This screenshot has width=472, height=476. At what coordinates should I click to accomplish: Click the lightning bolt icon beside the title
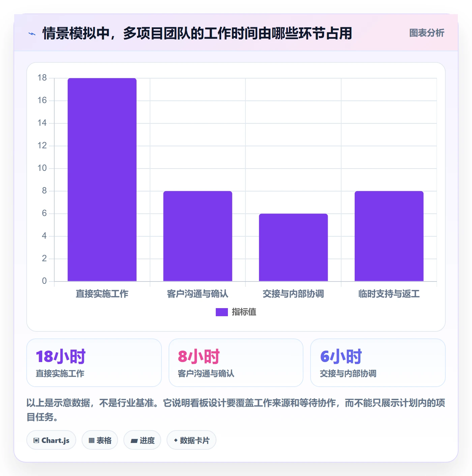[x=32, y=34]
